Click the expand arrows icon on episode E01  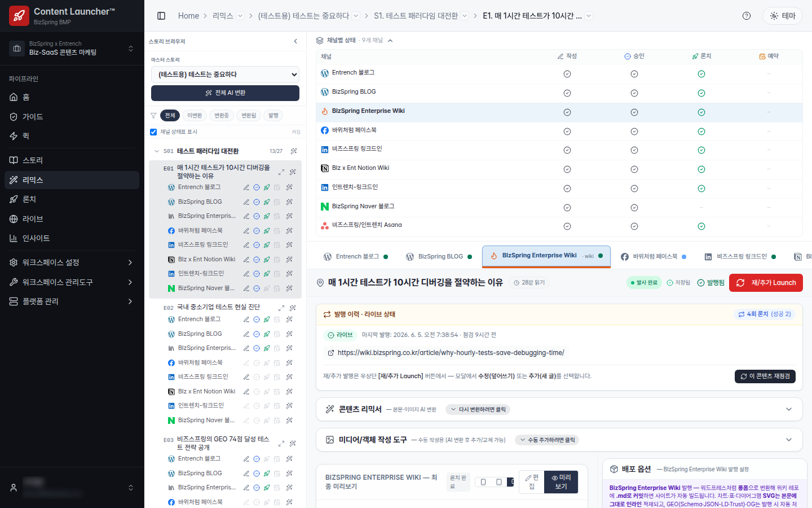pos(281,172)
